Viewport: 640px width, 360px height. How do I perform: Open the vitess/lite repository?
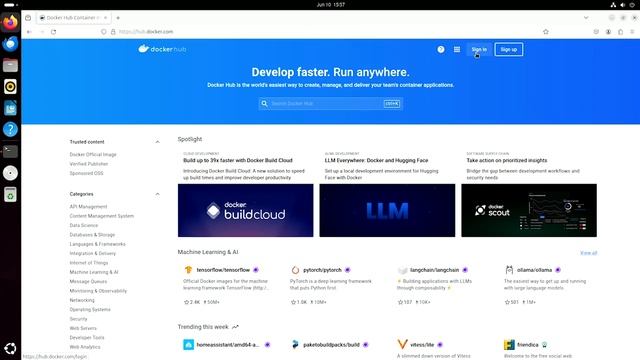point(422,345)
